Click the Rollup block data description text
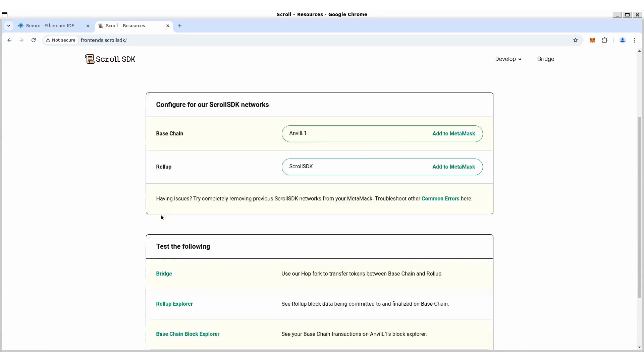This screenshot has width=644, height=362. tap(365, 304)
